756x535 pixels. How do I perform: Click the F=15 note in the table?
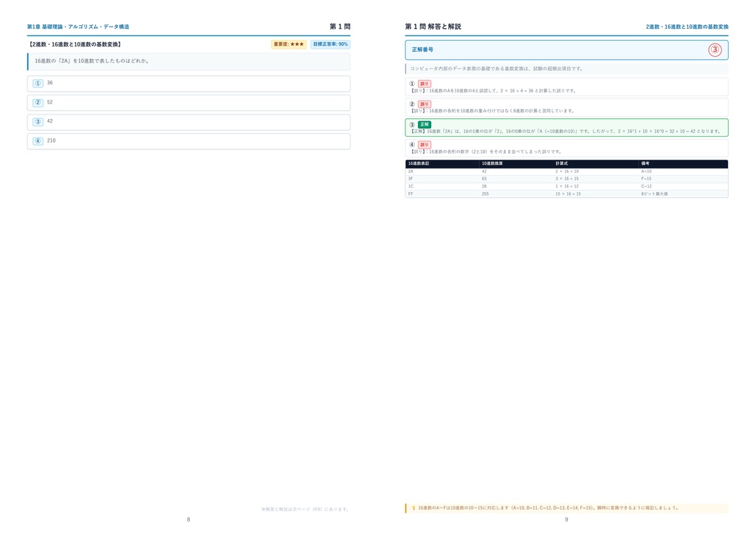[x=646, y=179]
